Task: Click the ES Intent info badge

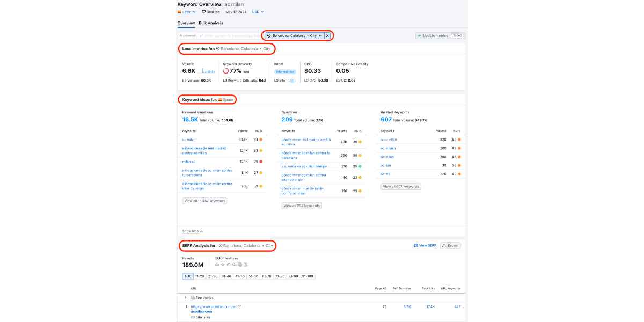Action: pyautogui.click(x=292, y=80)
